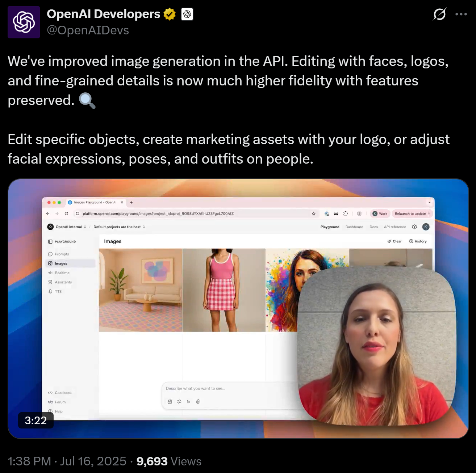Screen dimensions: 476x473
Task: Click the Clear button in the Images header
Action: point(394,241)
